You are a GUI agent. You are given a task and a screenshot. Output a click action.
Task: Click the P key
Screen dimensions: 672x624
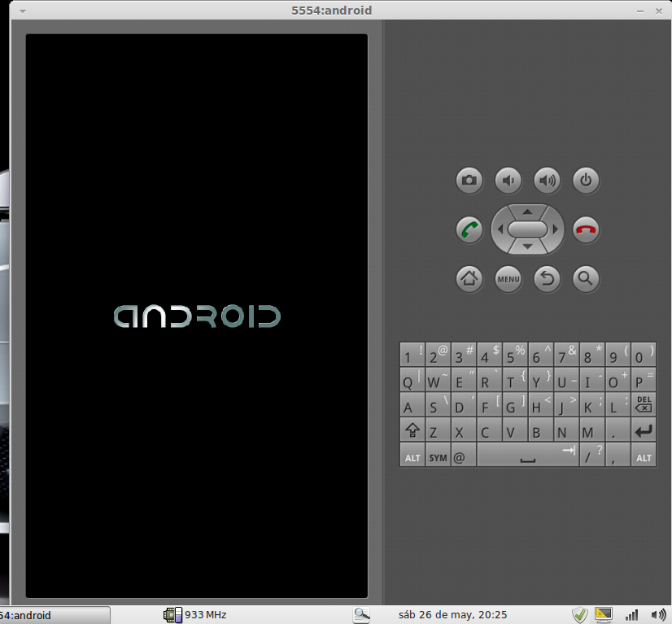pyautogui.click(x=644, y=379)
